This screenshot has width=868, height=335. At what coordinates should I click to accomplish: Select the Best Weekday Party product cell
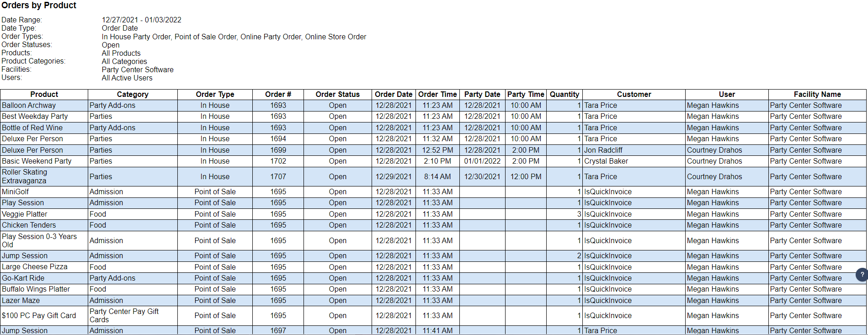click(x=44, y=117)
